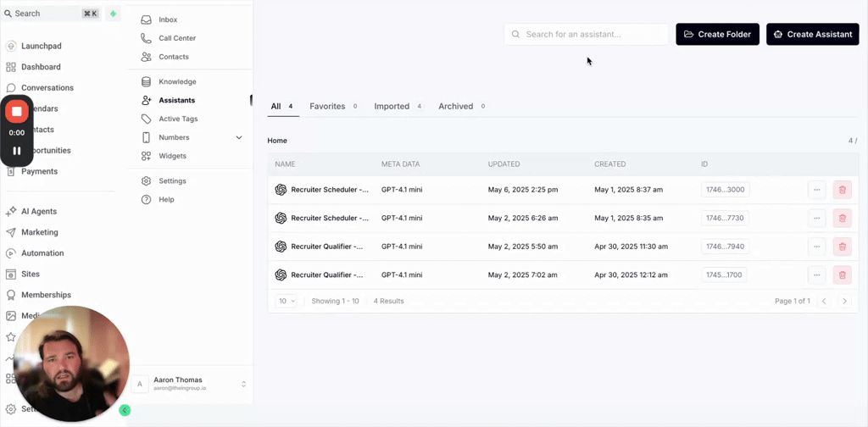The height and width of the screenshot is (427, 868).
Task: Open the Aaron Thomas account switcher
Action: pyautogui.click(x=189, y=384)
